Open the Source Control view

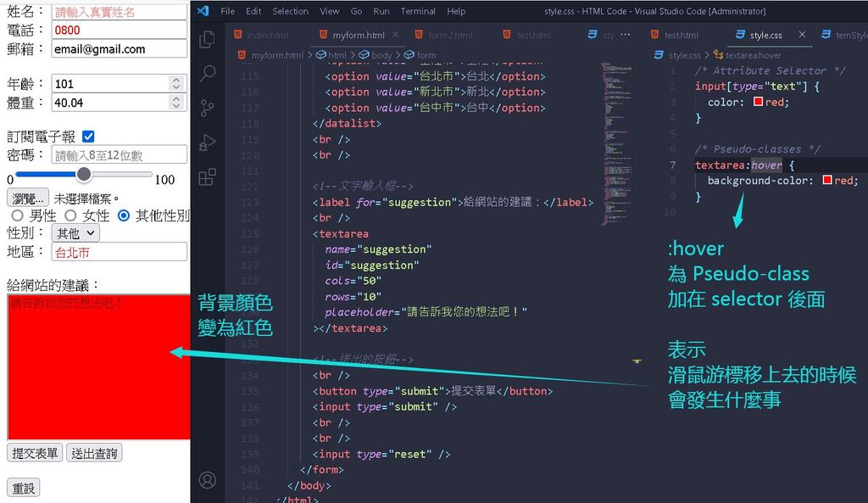tap(207, 108)
